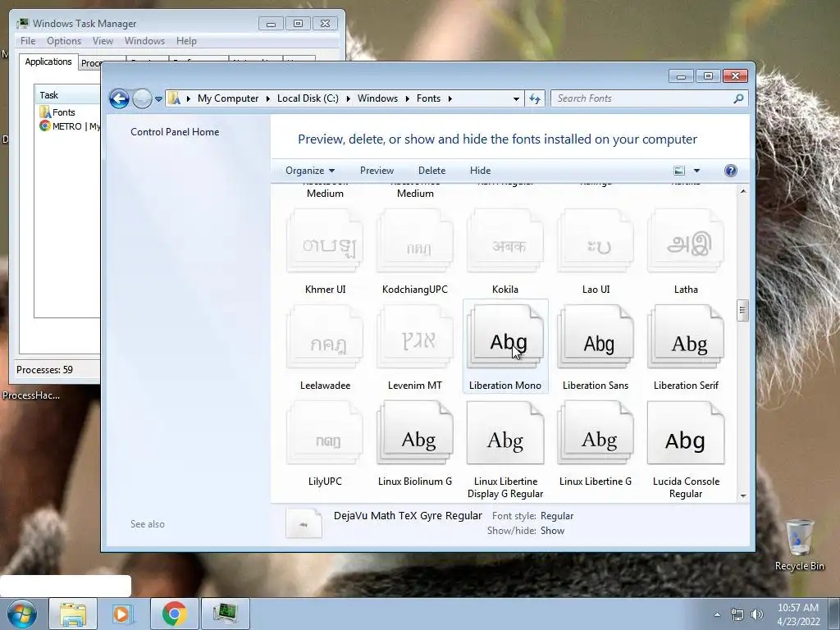The width and height of the screenshot is (840, 630).
Task: Open the Help menu in Task Manager
Action: [186, 41]
